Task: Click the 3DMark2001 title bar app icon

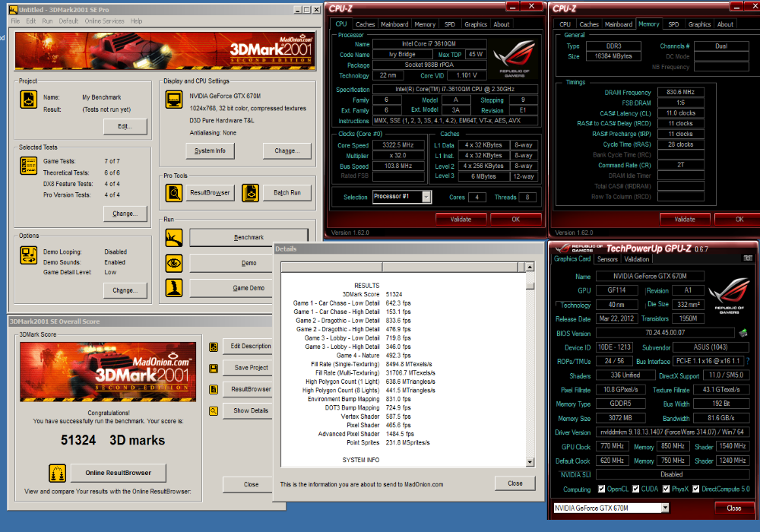Action: click(x=14, y=10)
